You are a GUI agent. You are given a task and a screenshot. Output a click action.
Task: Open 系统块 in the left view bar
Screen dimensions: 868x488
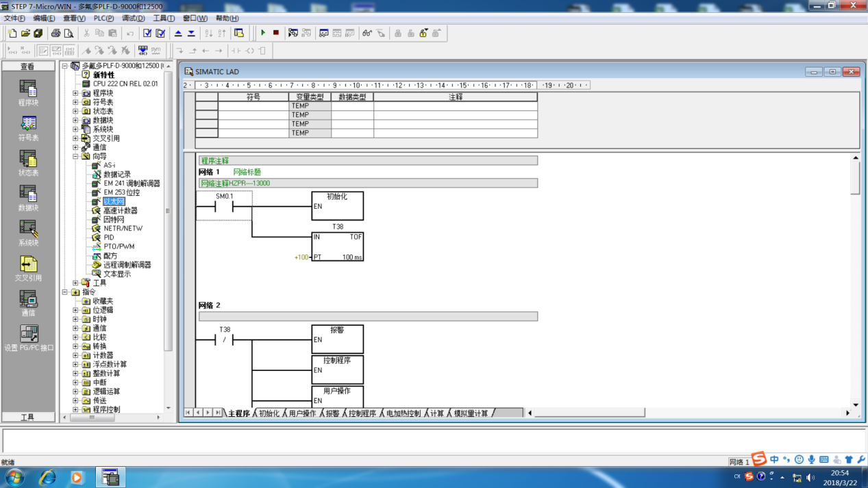tap(28, 233)
